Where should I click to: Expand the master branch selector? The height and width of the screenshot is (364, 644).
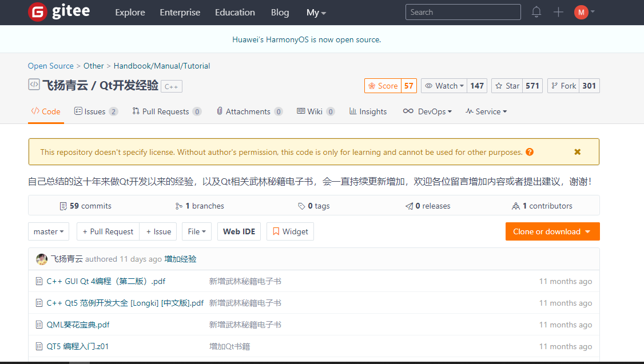pyautogui.click(x=49, y=231)
